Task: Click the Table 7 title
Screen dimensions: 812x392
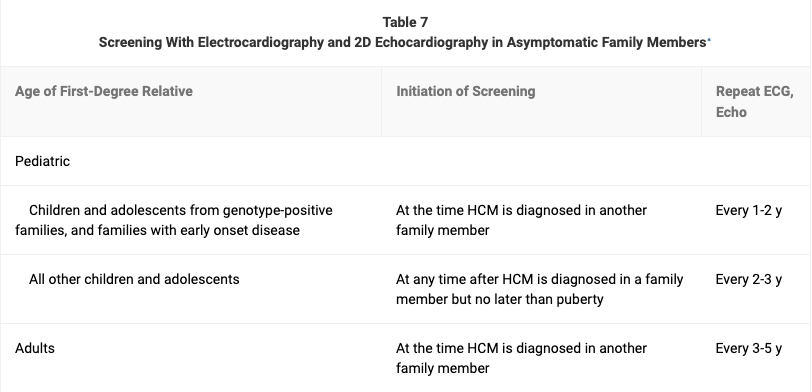Action: pyautogui.click(x=405, y=22)
